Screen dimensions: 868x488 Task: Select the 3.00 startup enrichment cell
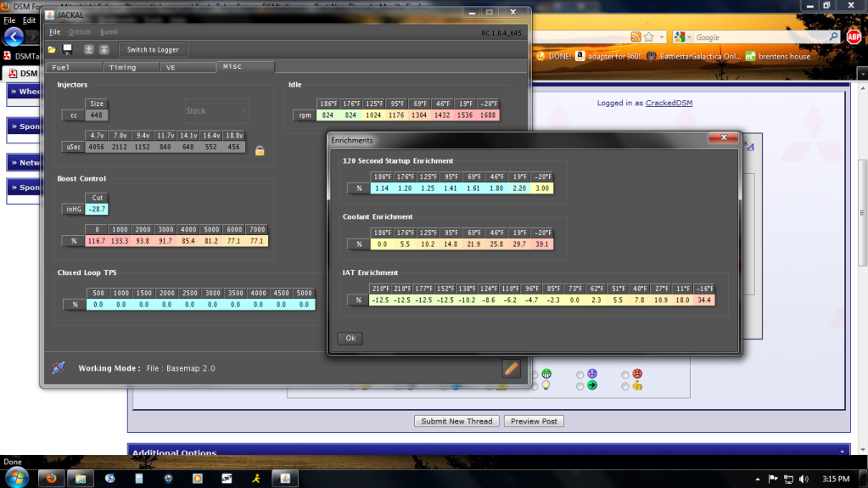542,188
